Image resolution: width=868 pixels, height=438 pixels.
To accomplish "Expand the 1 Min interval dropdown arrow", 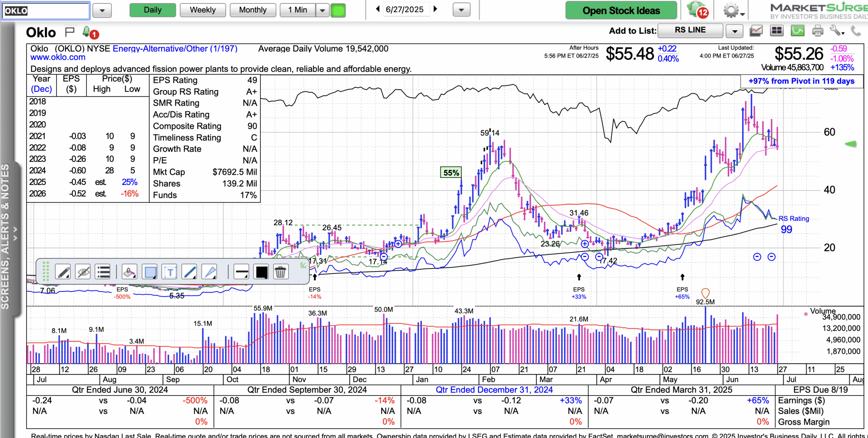I will tap(322, 10).
